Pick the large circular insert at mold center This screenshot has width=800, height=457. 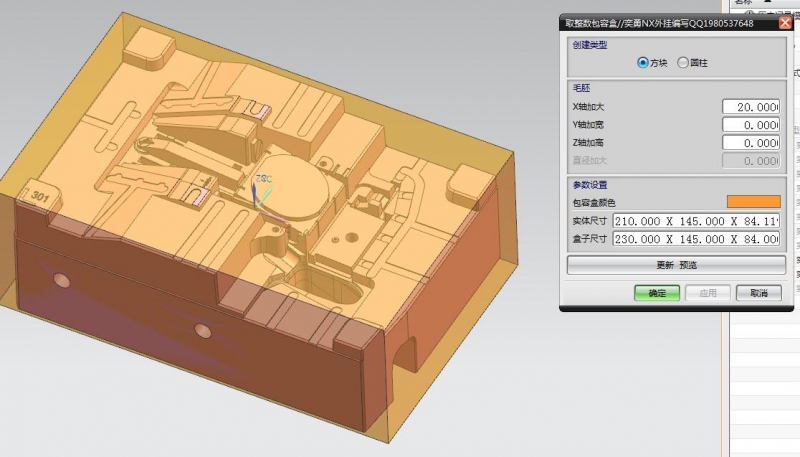(295, 183)
